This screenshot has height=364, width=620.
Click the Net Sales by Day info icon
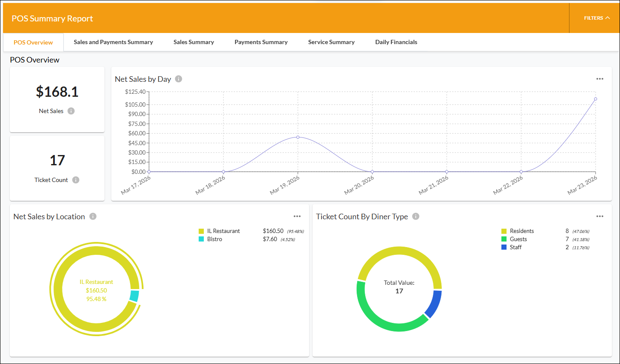coord(179,79)
